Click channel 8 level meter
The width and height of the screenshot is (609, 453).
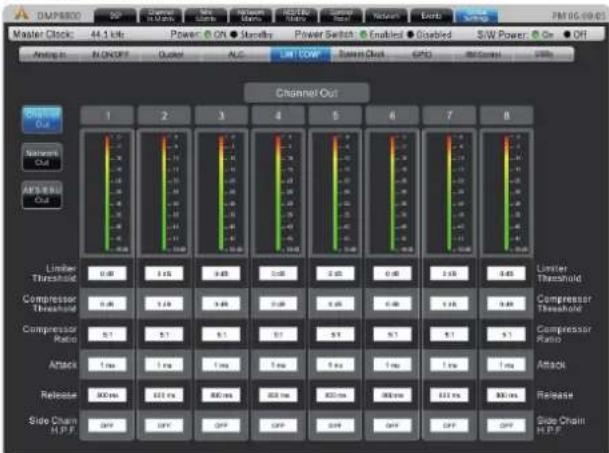pos(506,193)
